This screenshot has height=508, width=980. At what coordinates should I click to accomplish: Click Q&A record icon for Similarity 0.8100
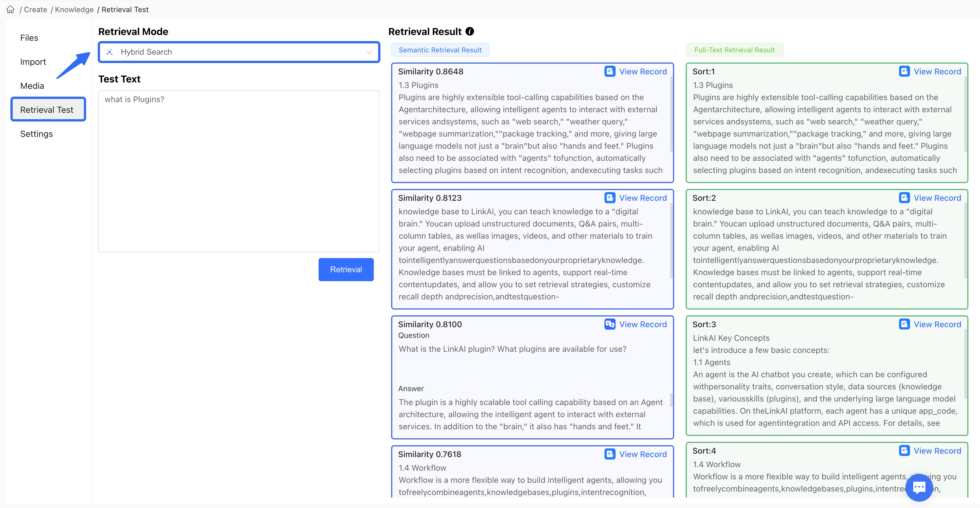pyautogui.click(x=610, y=325)
